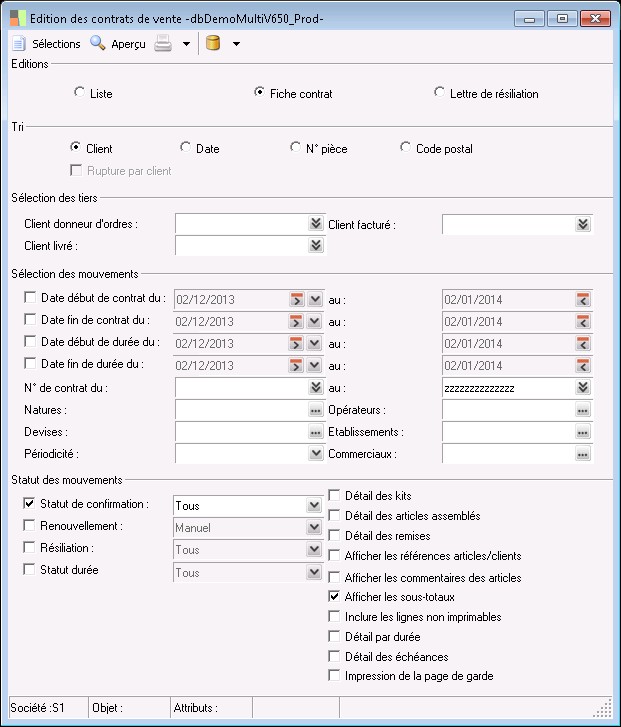
Task: Click the N° de contrat du field
Action: (240, 387)
